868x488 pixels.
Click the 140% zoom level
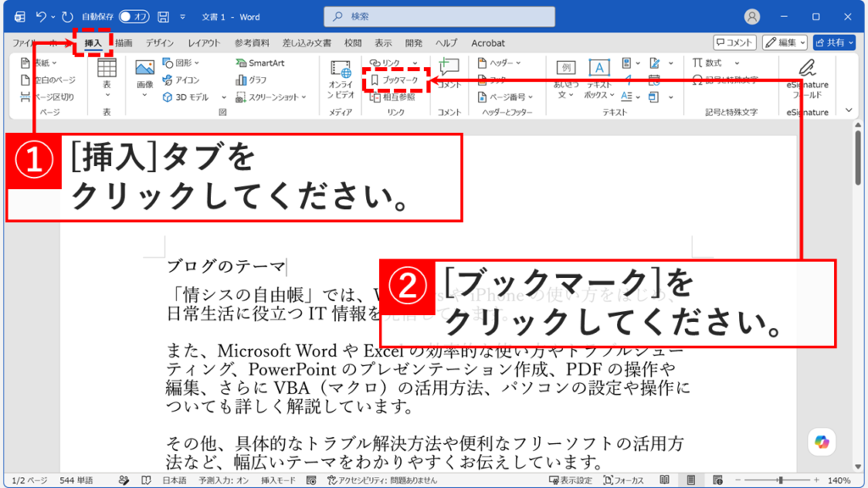tap(839, 480)
